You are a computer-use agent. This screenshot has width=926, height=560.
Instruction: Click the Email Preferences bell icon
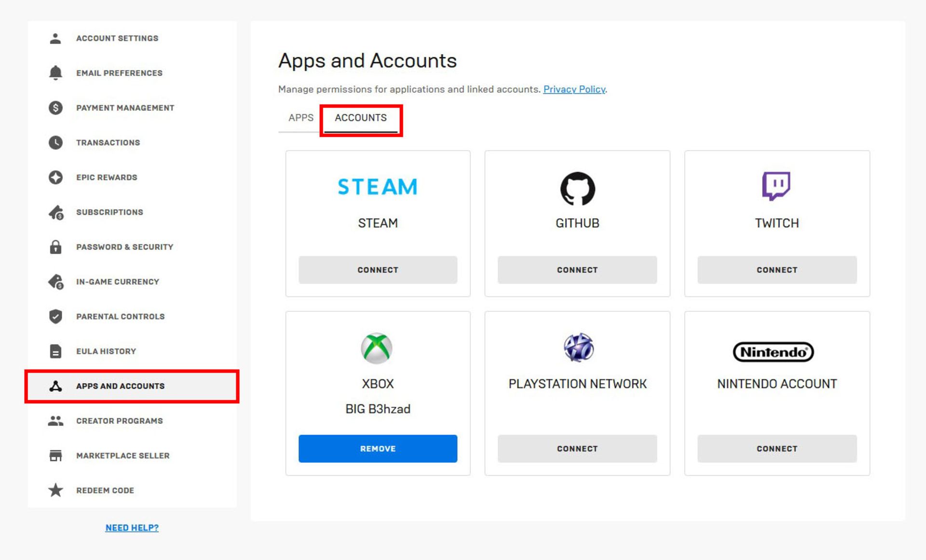(x=55, y=73)
